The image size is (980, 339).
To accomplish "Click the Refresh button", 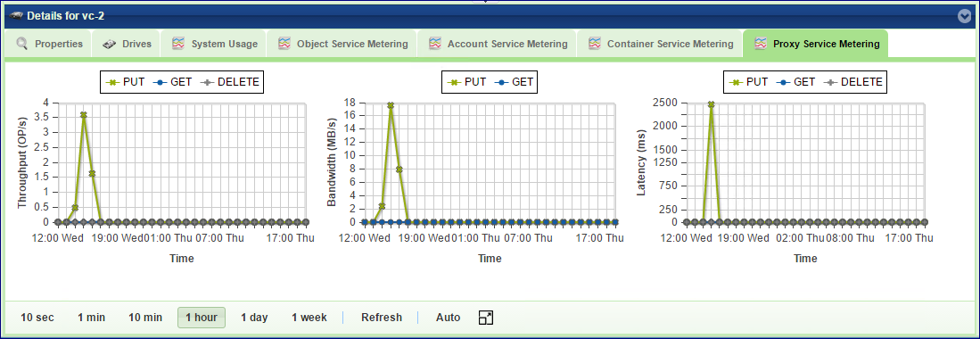I will click(382, 317).
